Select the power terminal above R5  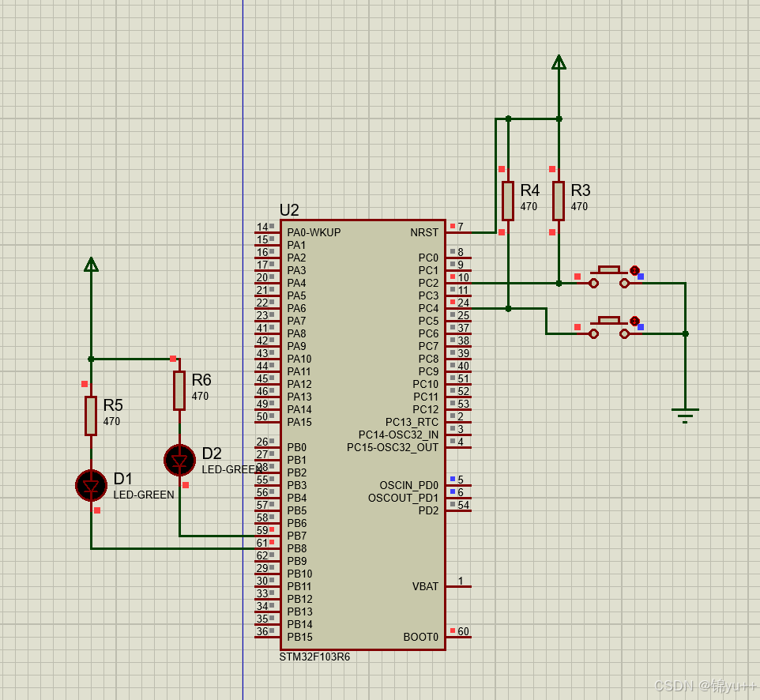pos(91,264)
